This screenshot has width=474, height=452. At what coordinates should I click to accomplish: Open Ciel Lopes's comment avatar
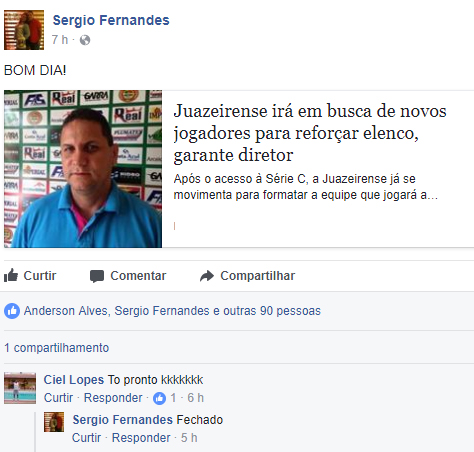pos(20,388)
